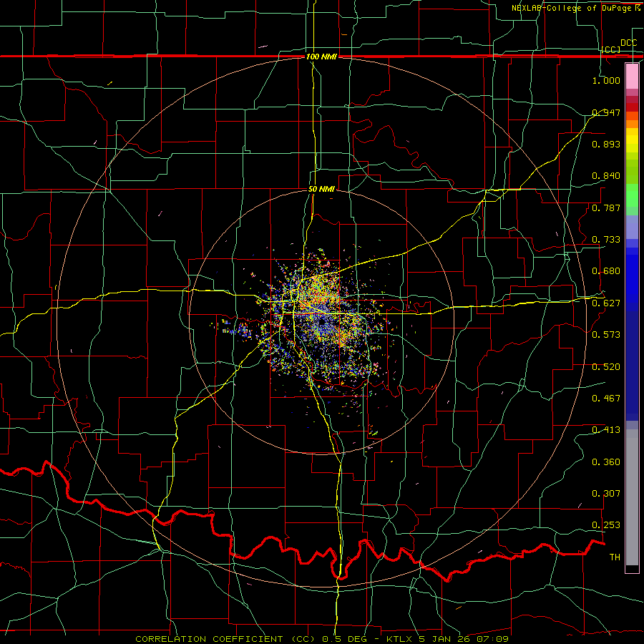Click the gray low-value section of color bar
The height and width of the screenshot is (644, 644).
pyautogui.click(x=632, y=497)
